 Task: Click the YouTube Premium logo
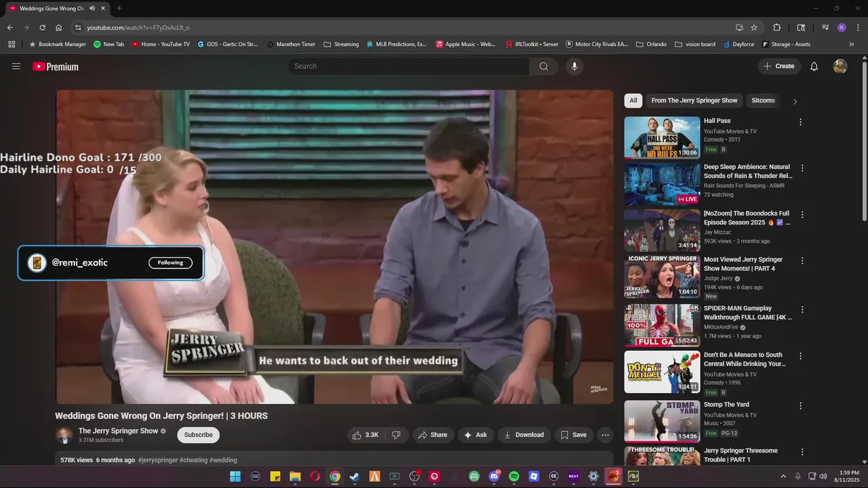[56, 66]
